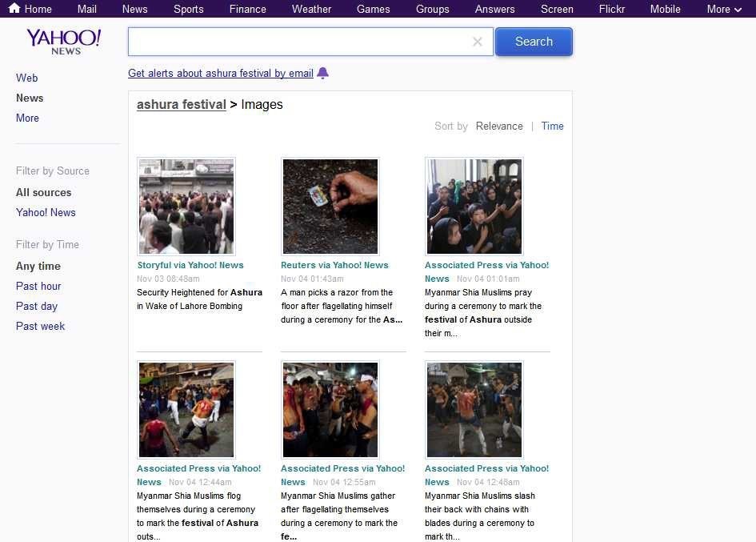Viewport: 756px width, 542px height.
Task: Open Lahore crowd security thumbnail
Action: pyautogui.click(x=186, y=207)
